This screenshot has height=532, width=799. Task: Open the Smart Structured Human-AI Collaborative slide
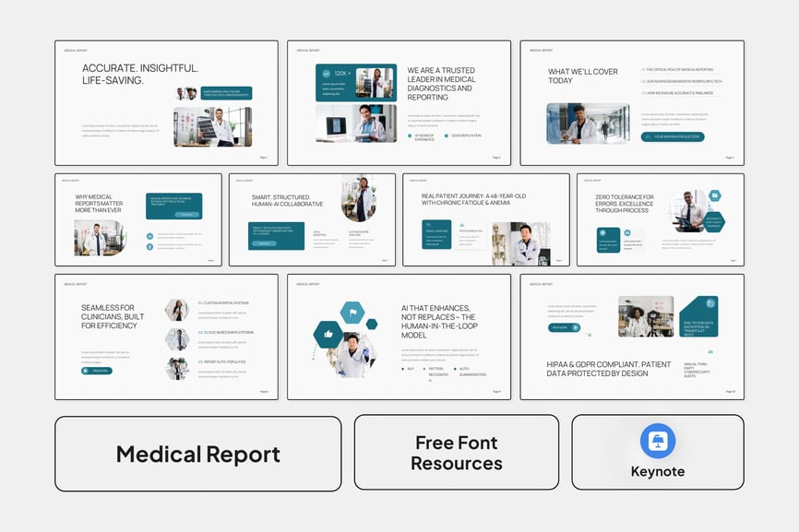tap(312, 219)
